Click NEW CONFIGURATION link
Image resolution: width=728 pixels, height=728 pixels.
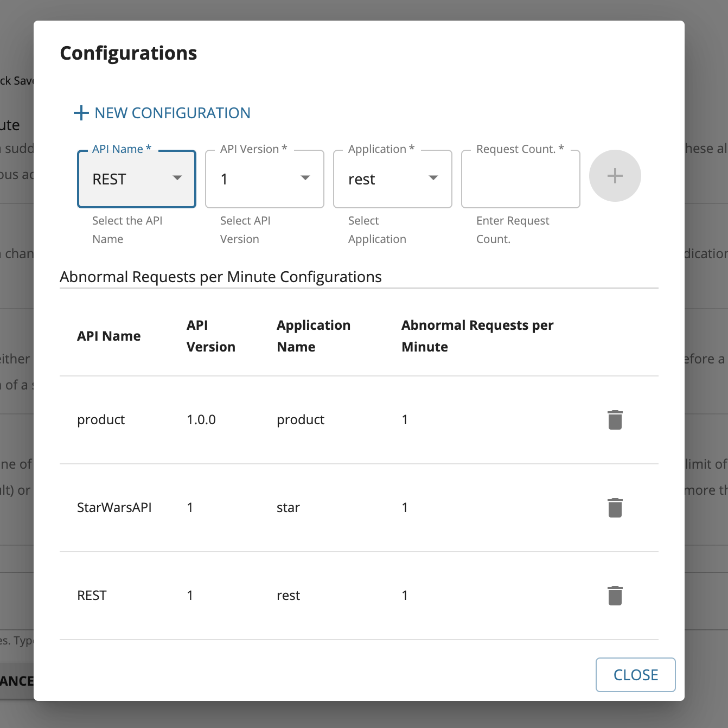[162, 113]
